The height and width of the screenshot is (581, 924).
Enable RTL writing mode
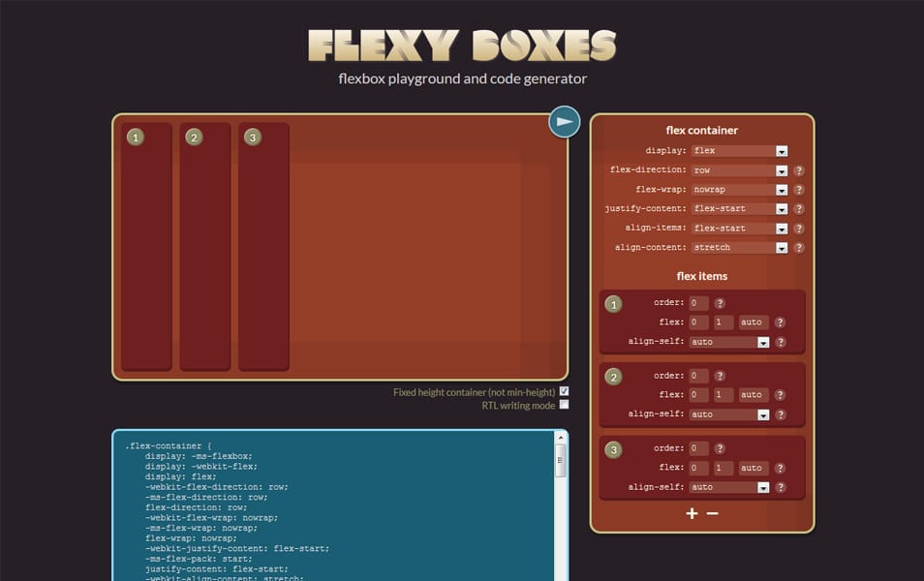[x=563, y=404]
